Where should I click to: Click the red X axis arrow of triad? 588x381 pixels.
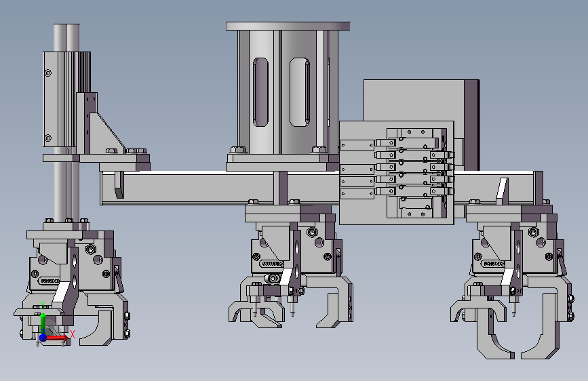[x=57, y=338]
